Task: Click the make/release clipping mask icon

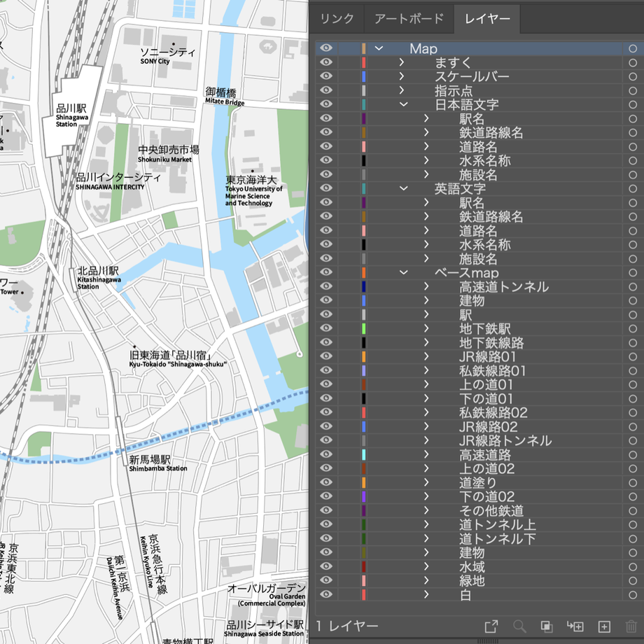Action: pos(547,626)
